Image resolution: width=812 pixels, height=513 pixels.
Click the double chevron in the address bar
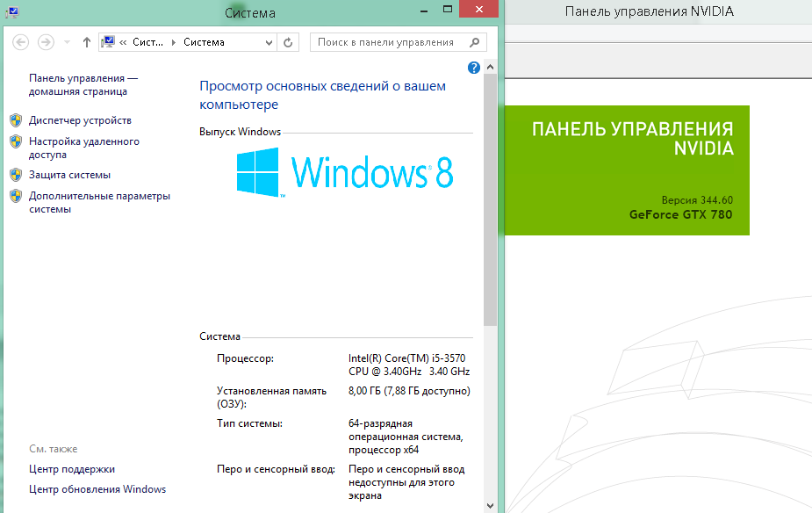[x=123, y=42]
